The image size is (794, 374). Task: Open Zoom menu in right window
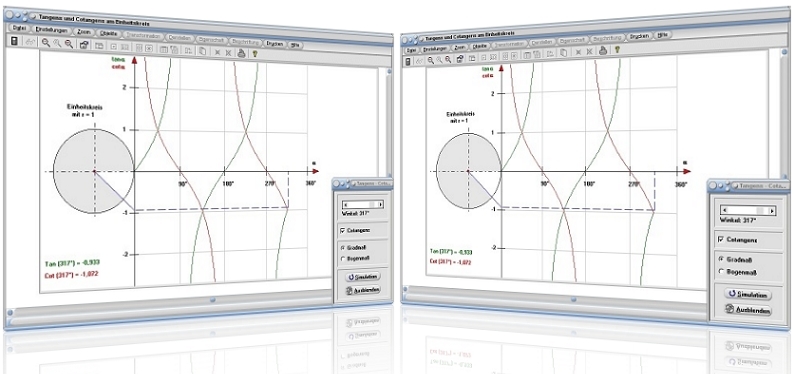point(460,47)
